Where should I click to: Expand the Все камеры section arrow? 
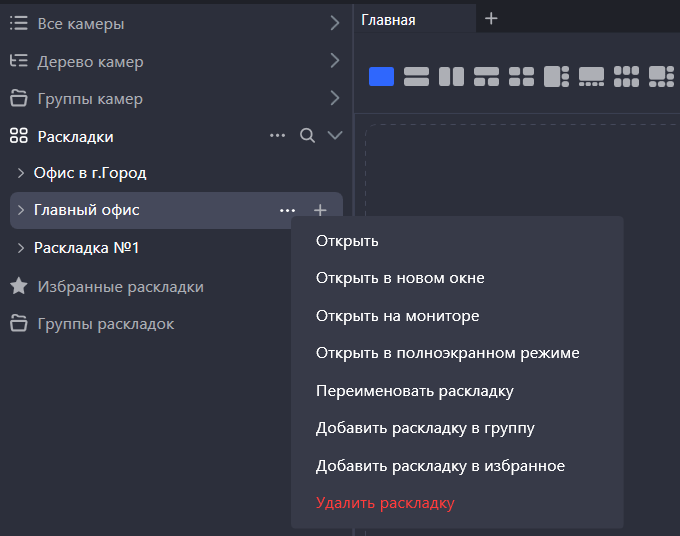tap(334, 23)
